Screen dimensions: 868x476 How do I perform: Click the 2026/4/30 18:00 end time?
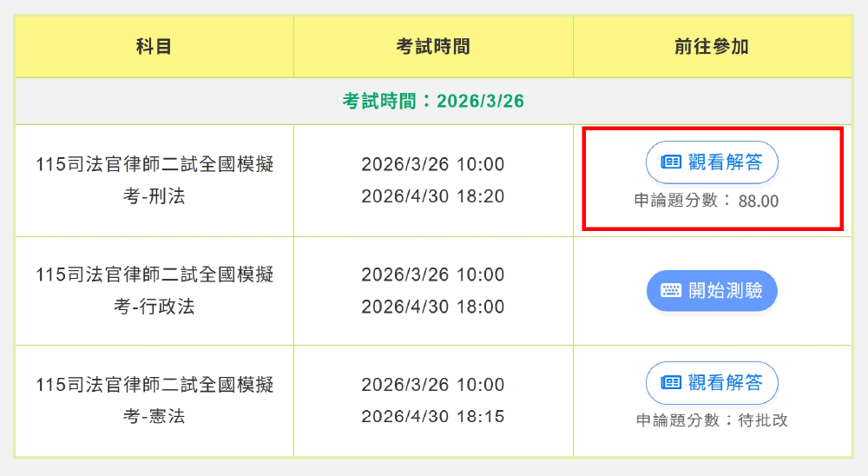433,307
